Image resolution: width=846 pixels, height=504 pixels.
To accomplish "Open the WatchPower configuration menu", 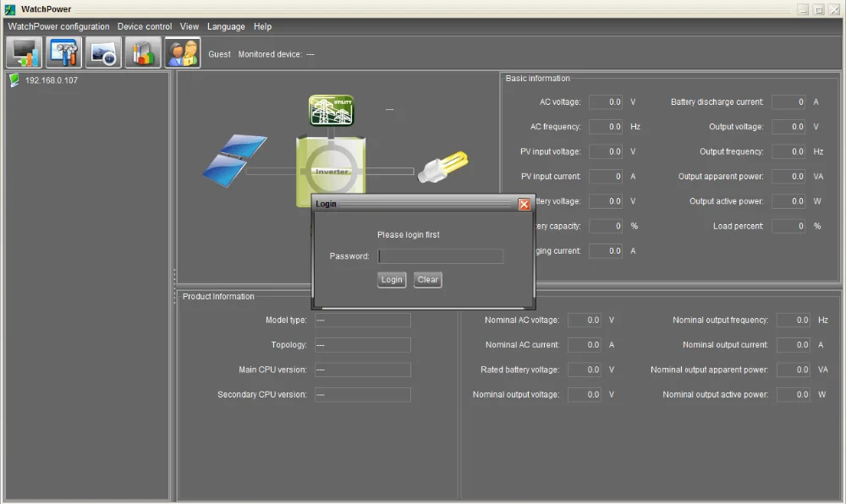I will pos(58,26).
